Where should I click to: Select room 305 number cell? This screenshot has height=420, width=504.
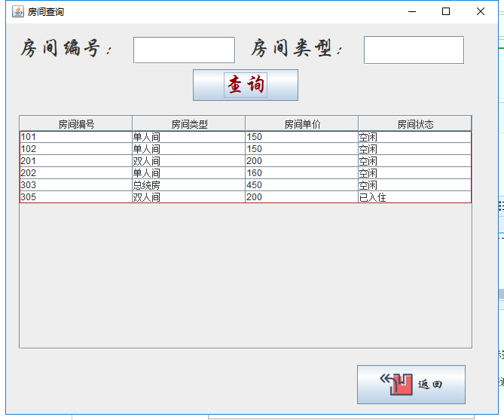tap(76, 197)
